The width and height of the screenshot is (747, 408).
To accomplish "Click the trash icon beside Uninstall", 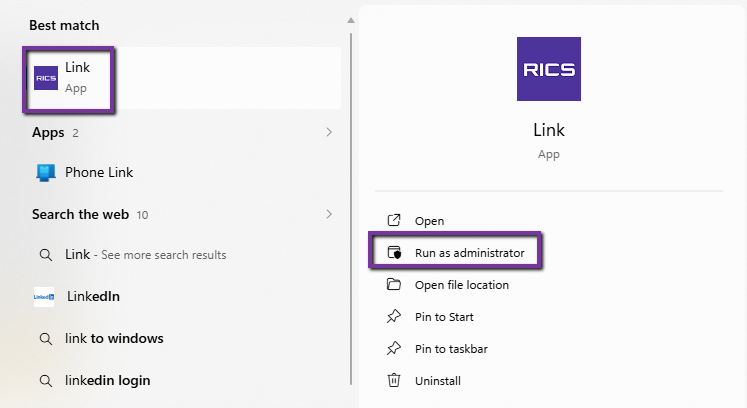I will pos(394,380).
